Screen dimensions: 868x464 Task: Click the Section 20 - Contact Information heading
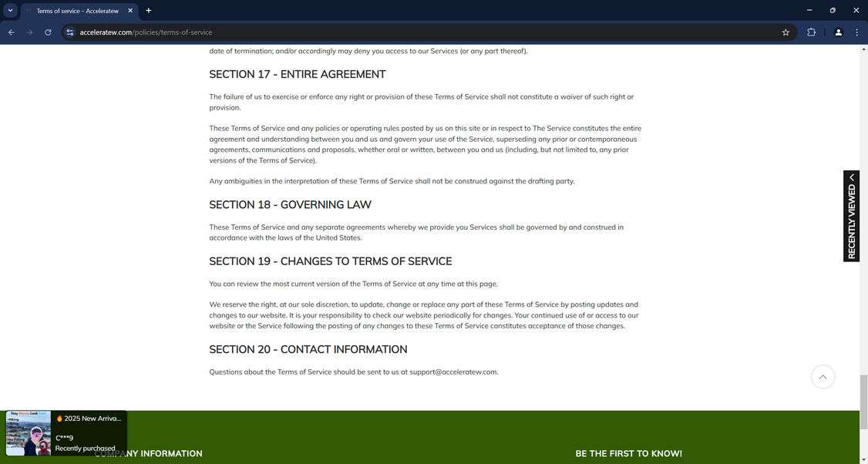click(308, 349)
